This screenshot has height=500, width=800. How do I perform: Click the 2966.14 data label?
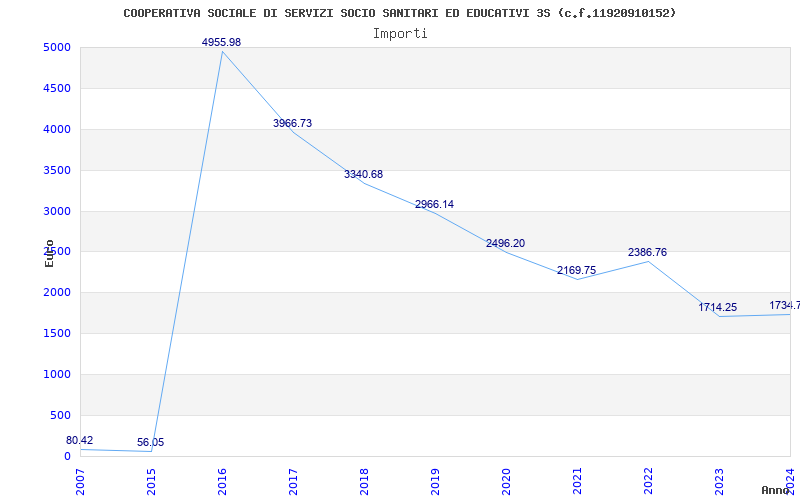[434, 204]
